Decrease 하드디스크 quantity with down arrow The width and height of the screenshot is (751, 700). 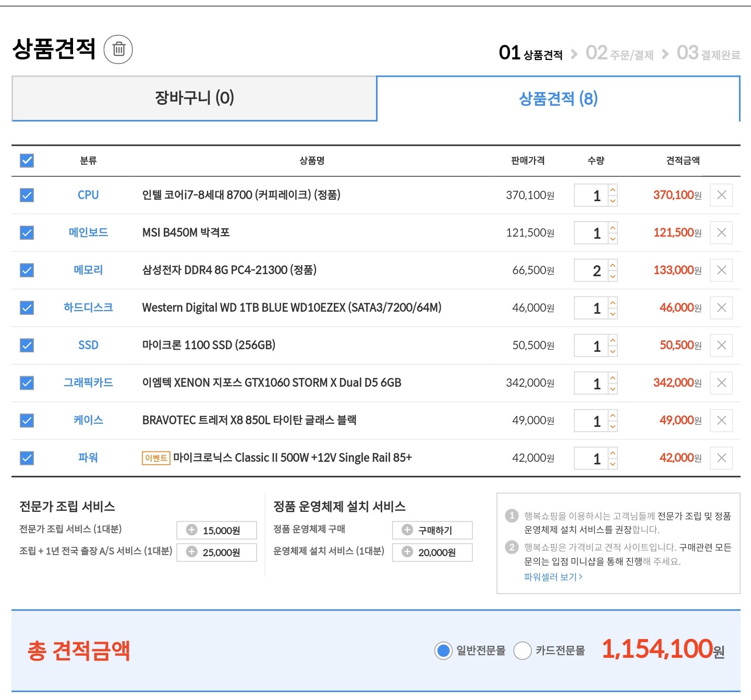(x=613, y=314)
